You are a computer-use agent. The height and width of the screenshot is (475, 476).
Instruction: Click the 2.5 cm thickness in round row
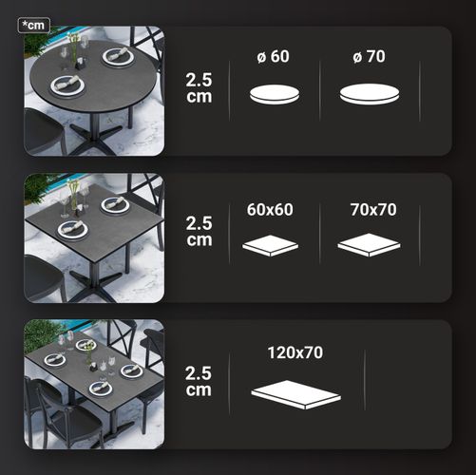coord(199,88)
